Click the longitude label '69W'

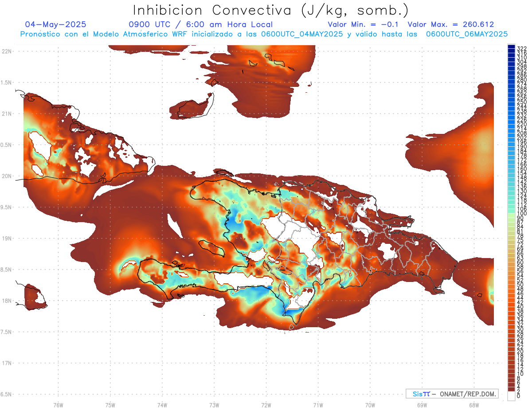[x=422, y=405]
